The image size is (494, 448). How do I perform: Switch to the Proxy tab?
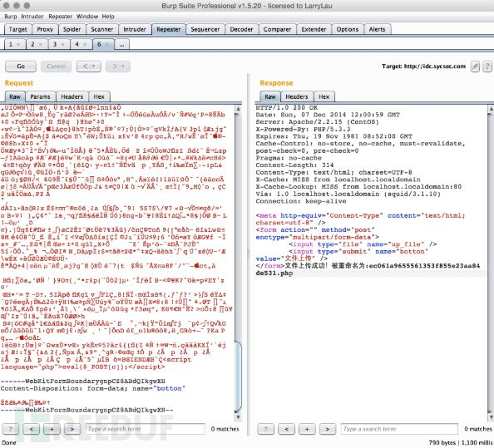pos(45,29)
